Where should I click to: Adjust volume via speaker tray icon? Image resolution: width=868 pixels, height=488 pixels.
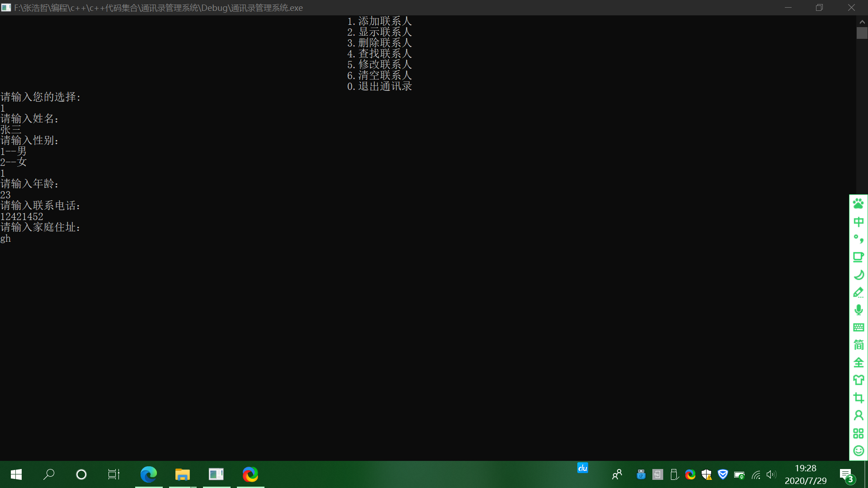pos(771,474)
